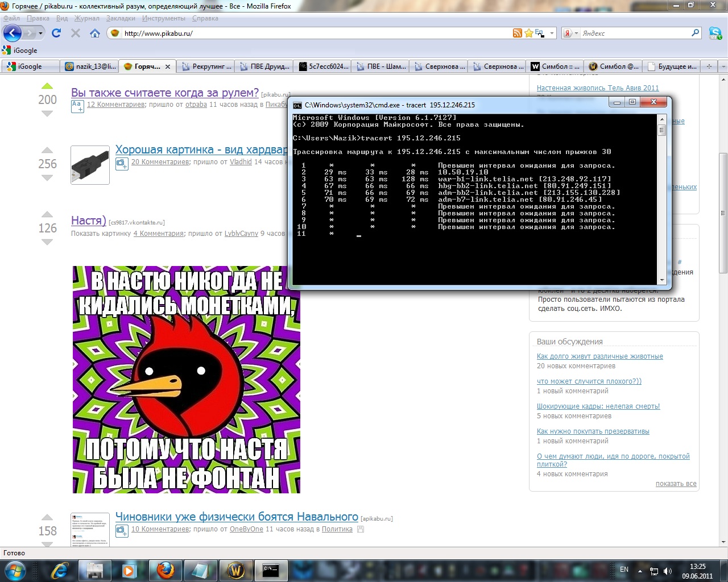The width and height of the screenshot is (728, 582).
Task: Open the Yandex search engine selector
Action: (x=570, y=33)
